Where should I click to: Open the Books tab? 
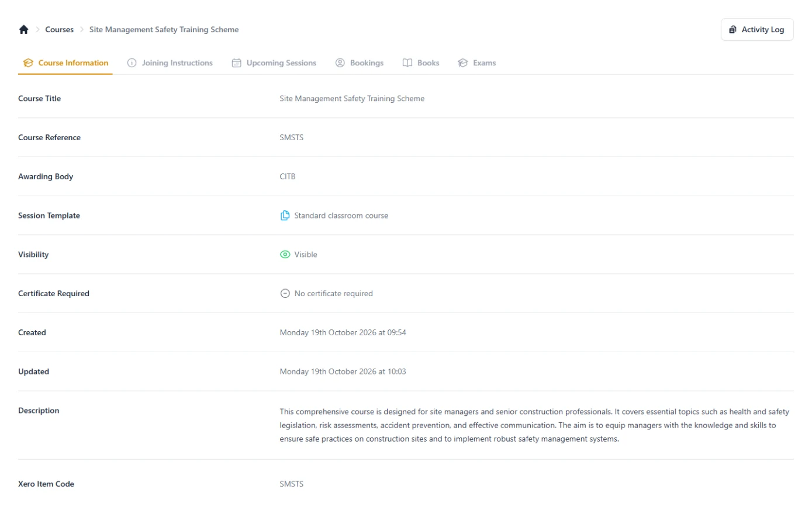421,63
